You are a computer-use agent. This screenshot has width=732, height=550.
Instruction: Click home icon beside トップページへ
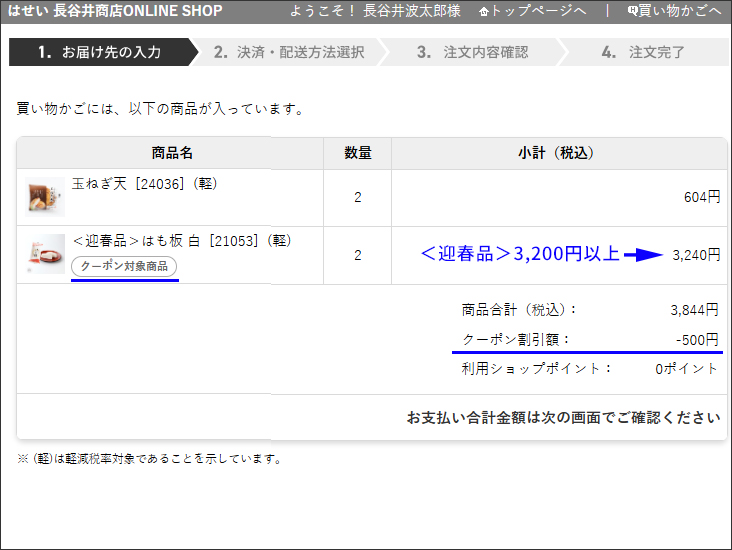[x=484, y=12]
